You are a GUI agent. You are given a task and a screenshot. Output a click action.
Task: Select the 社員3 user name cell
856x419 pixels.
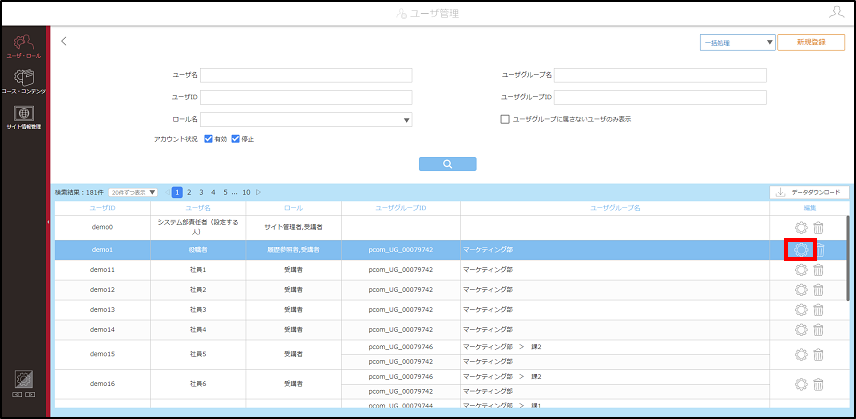[198, 310]
